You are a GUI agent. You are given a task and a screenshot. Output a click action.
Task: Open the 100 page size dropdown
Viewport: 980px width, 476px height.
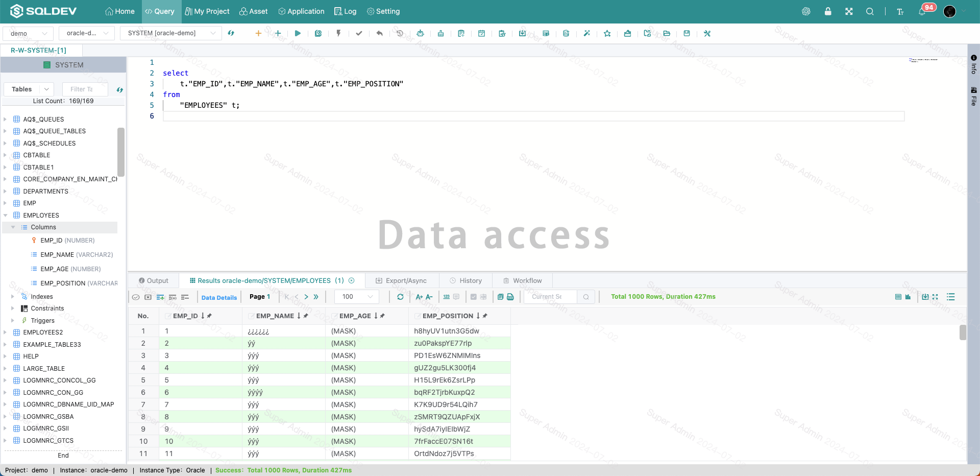(x=357, y=297)
